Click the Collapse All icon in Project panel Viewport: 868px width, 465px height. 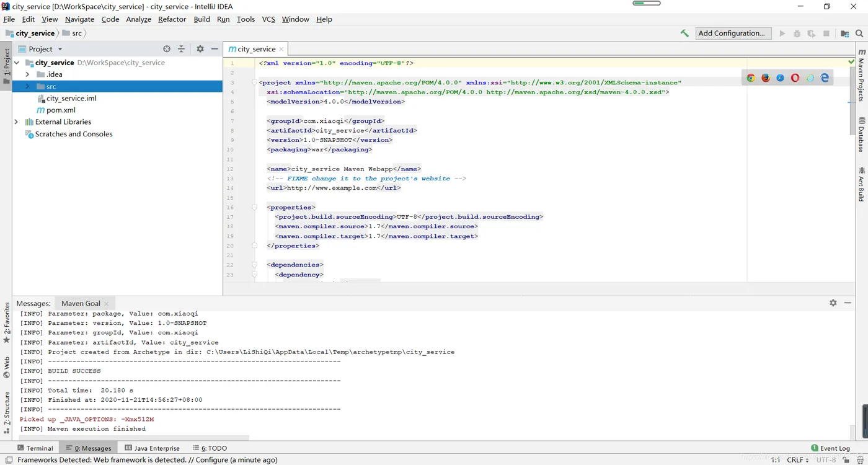pyautogui.click(x=181, y=49)
